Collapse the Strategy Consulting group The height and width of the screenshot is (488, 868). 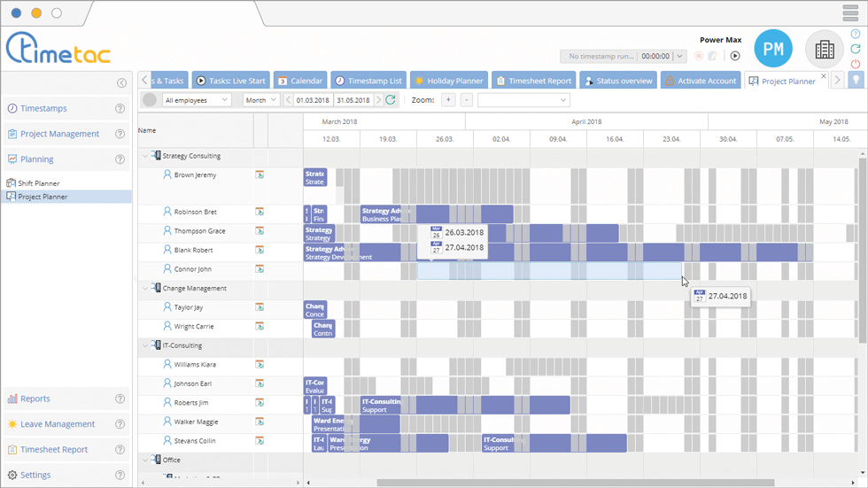tap(145, 156)
